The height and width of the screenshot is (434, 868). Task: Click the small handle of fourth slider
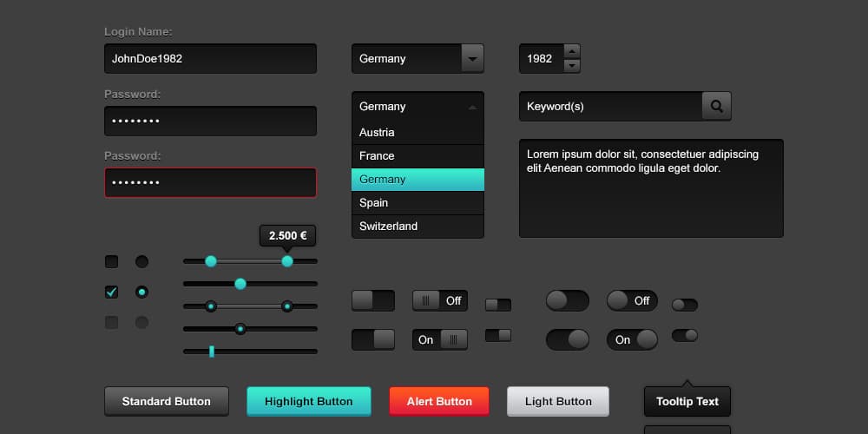(240, 329)
